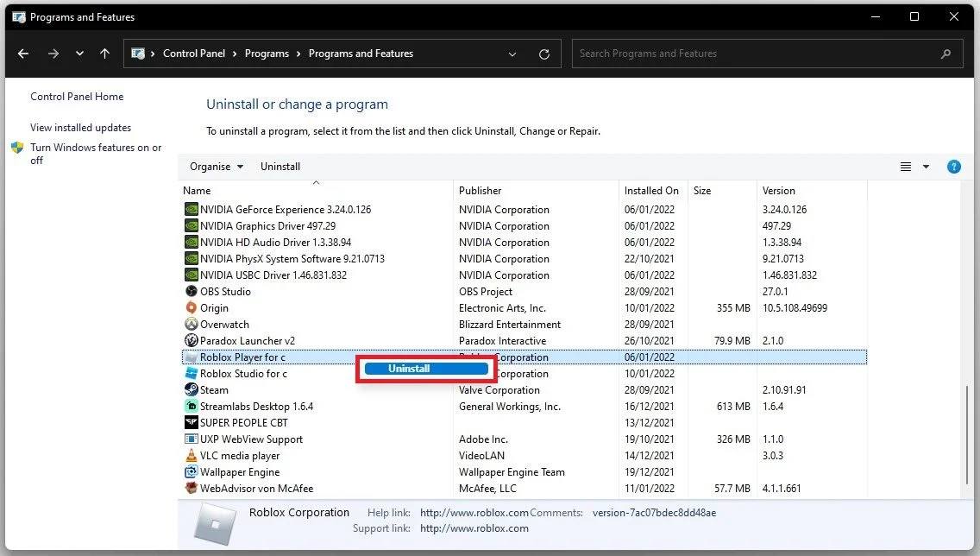
Task: Click the Valve Corporation publisher cell
Action: click(x=499, y=390)
